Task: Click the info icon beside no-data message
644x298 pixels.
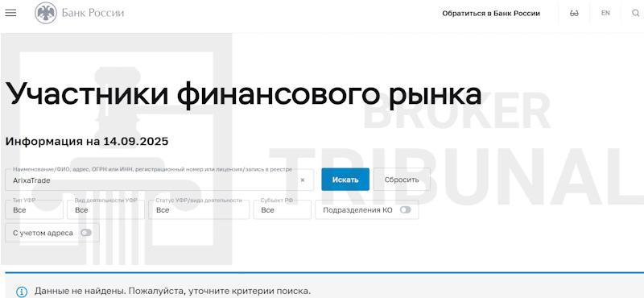Action: coord(22,292)
